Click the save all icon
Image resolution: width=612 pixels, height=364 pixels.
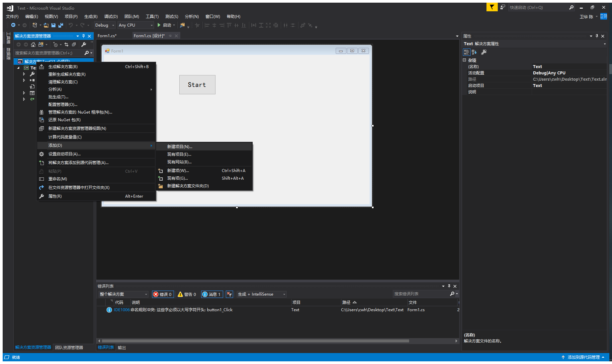61,25
